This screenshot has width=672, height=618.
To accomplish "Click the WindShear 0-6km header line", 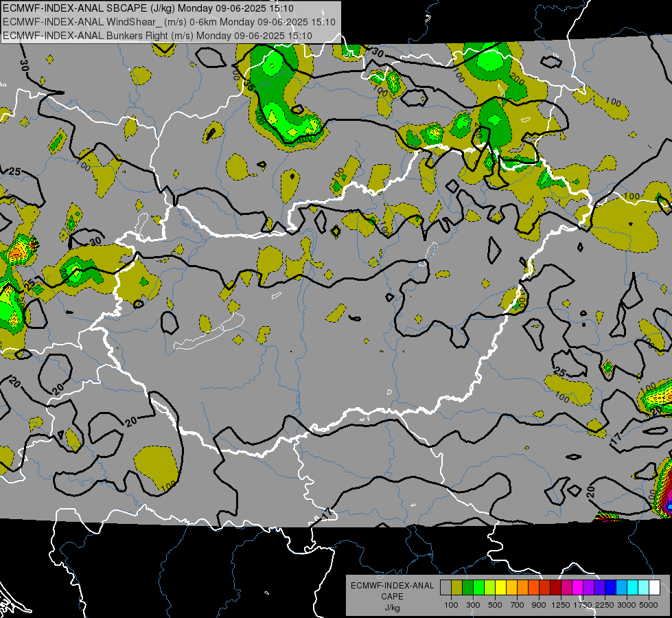I will 170,22.
